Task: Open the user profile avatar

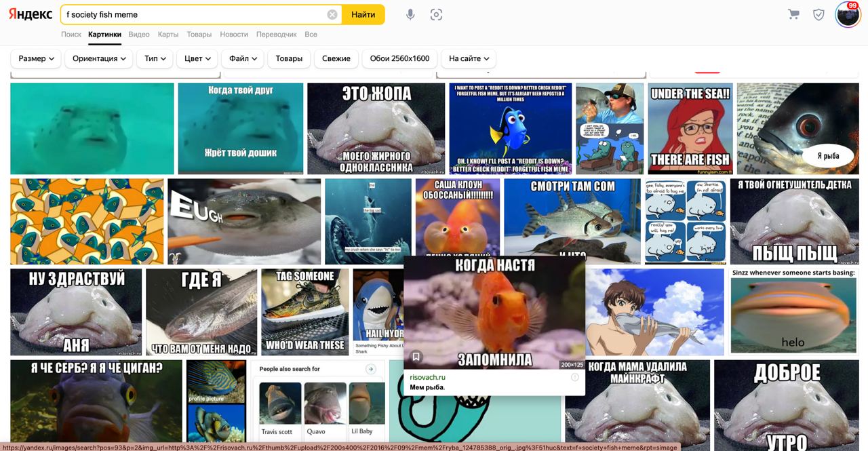Action: (x=848, y=14)
